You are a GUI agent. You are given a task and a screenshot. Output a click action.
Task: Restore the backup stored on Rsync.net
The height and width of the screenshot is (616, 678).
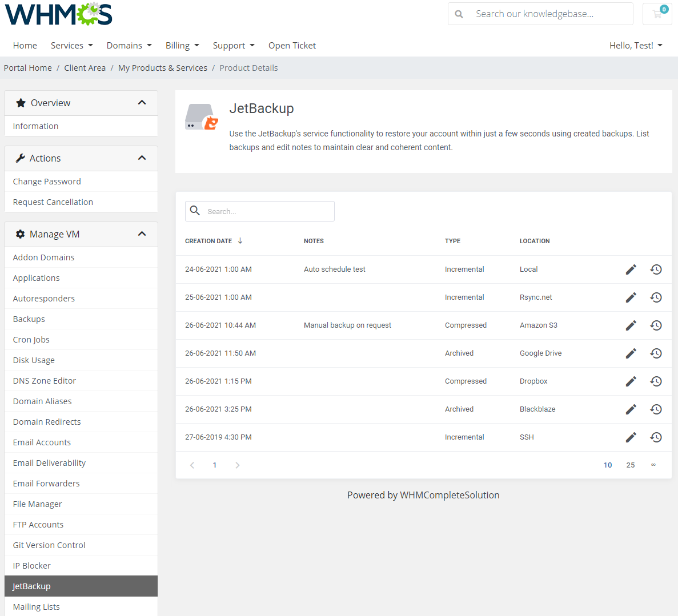(656, 297)
